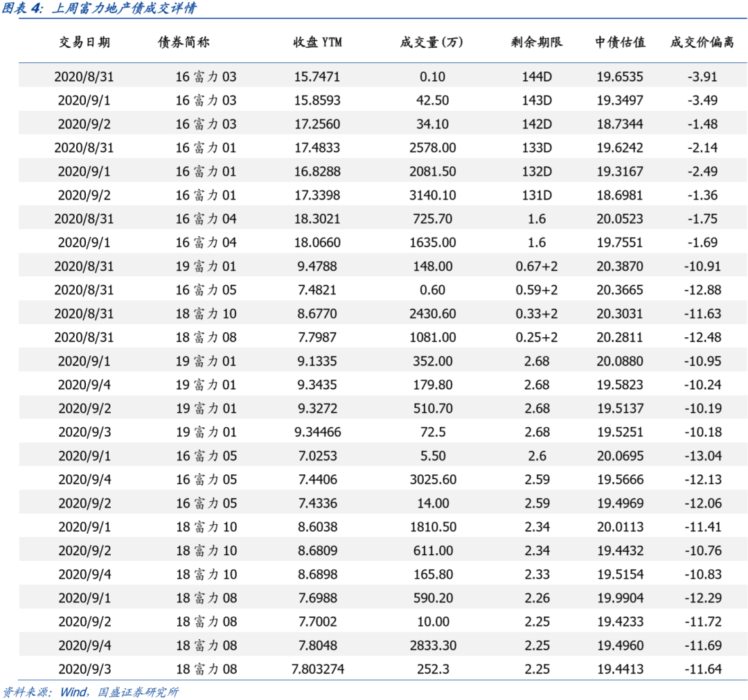Click remaining term 0.33+2
This screenshot has width=748, height=700.
(537, 314)
